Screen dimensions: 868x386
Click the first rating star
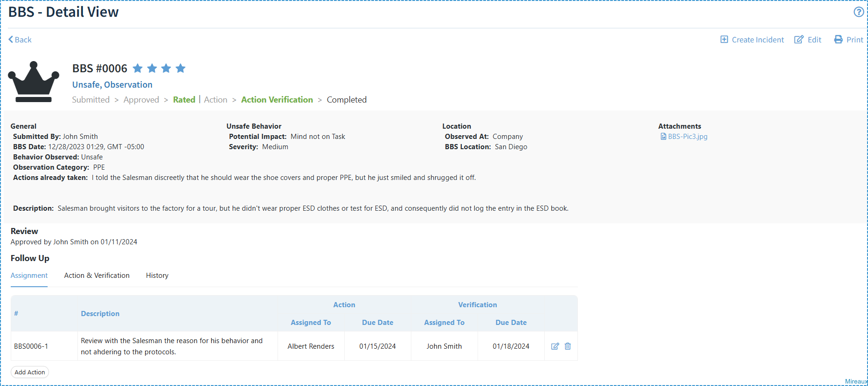138,69
